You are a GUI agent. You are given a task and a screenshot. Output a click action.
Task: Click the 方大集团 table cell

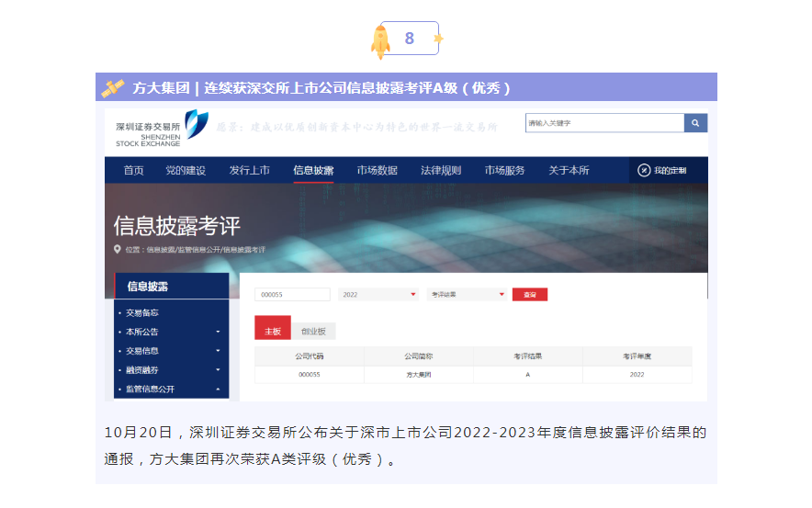pyautogui.click(x=419, y=375)
